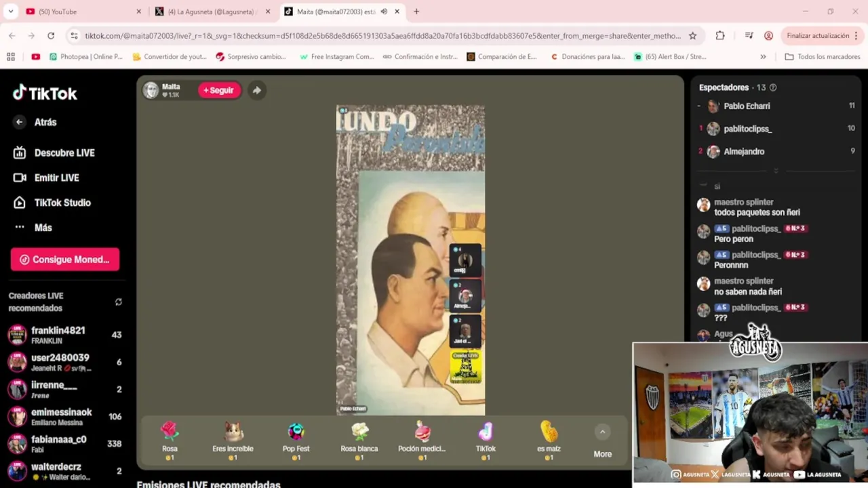Screen dimensions: 868x488
Task: Open pablitoclipss_ viewer entry
Action: [776, 129]
